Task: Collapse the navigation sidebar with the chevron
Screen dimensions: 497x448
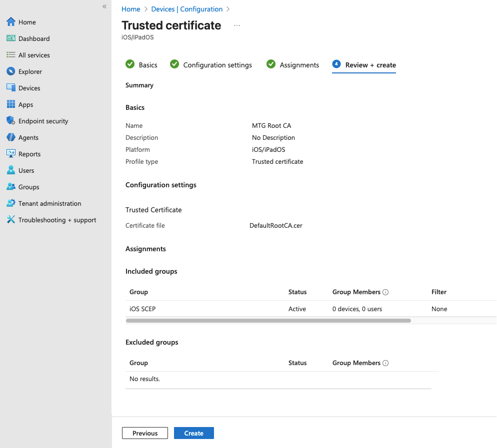Action: (104, 6)
